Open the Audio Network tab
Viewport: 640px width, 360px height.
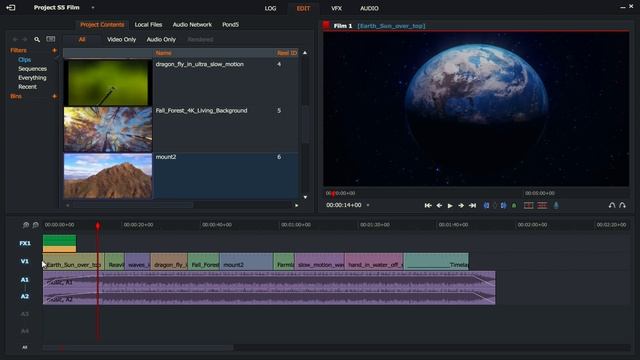(x=192, y=24)
